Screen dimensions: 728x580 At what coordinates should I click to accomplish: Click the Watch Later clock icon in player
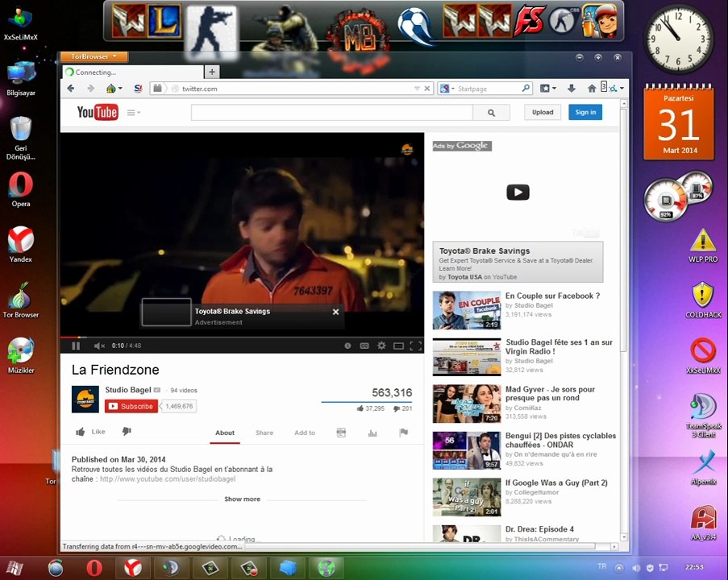pyautogui.click(x=347, y=346)
